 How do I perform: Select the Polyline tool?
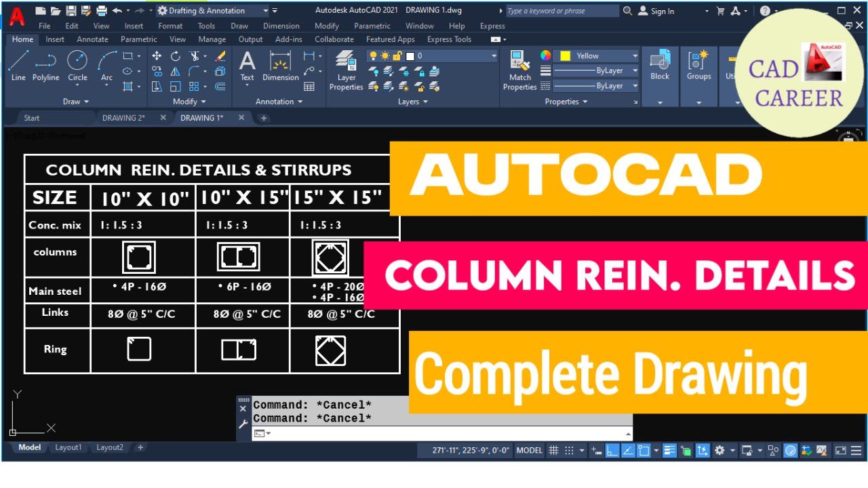click(45, 66)
